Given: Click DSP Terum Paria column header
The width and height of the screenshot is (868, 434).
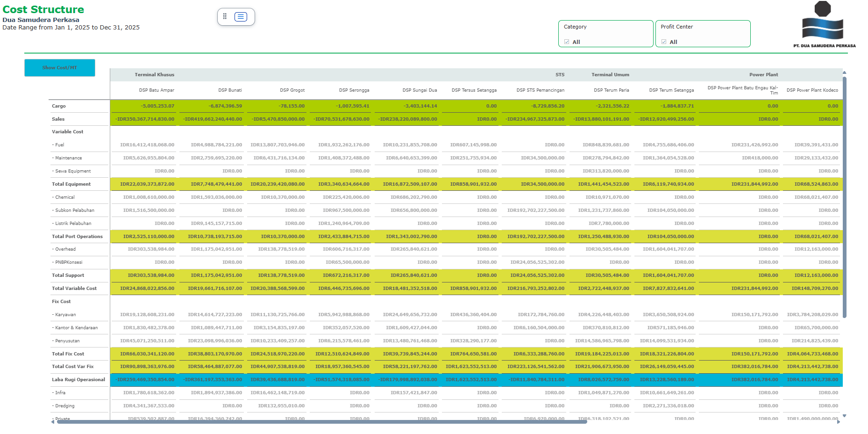Looking at the screenshot, I should click(611, 90).
